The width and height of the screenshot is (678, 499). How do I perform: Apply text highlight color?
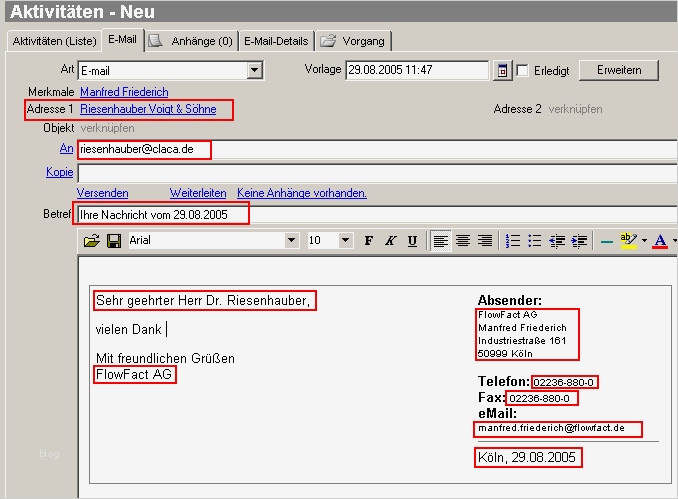(628, 240)
